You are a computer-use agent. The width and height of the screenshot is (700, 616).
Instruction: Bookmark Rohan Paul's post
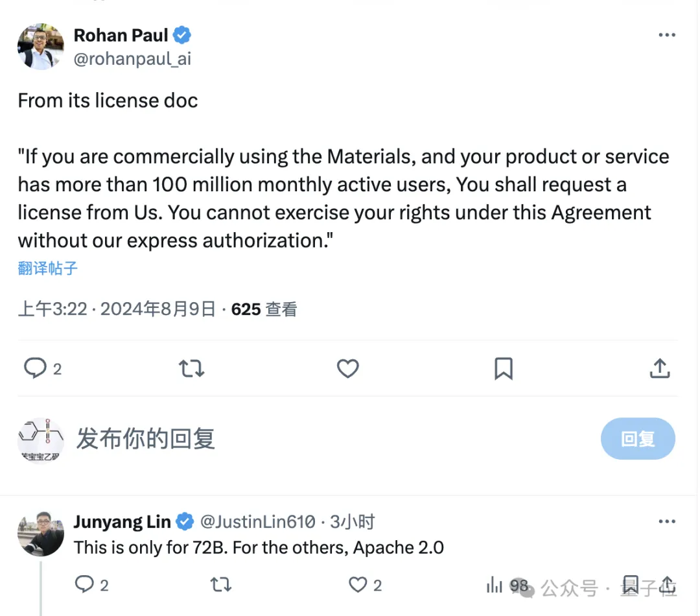504,368
